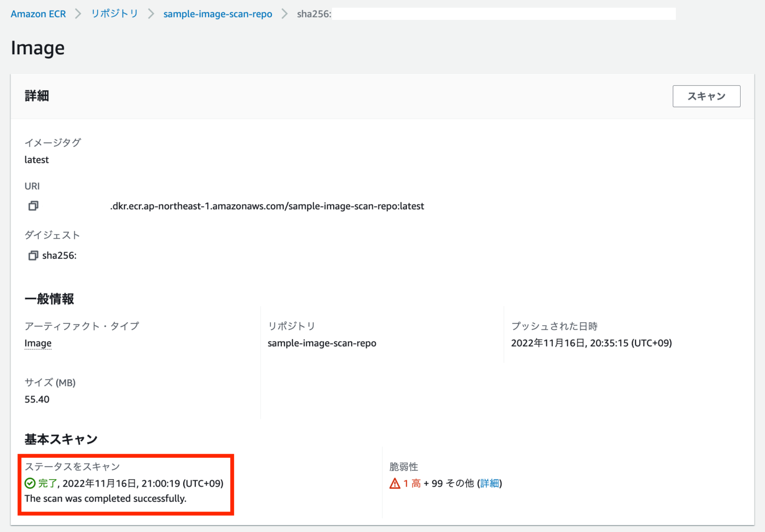This screenshot has height=532, width=765.
Task: Click the 55.40 size value text
Action: pyautogui.click(x=36, y=399)
